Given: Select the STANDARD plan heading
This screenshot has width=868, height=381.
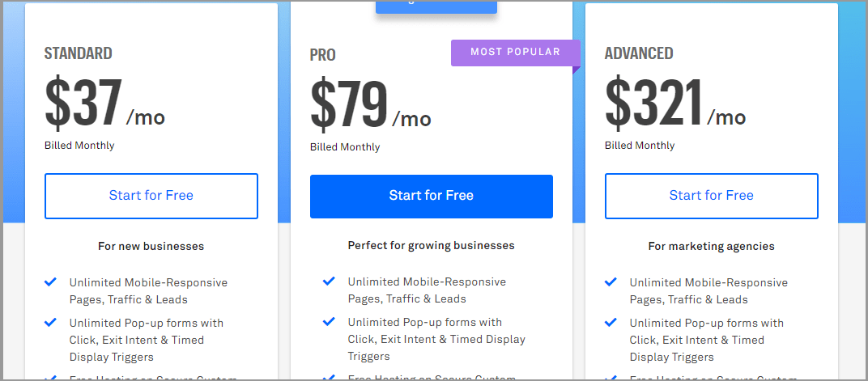Looking at the screenshot, I should click(x=79, y=54).
